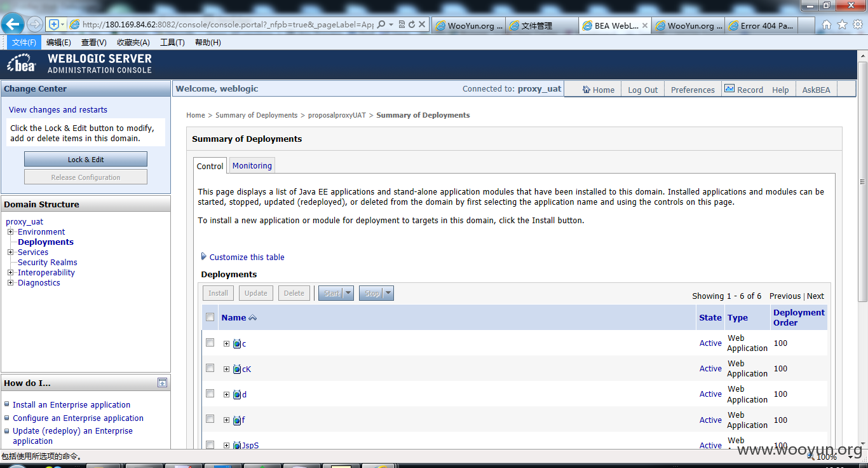Check the box for deployment f
This screenshot has height=468, width=868.
pyautogui.click(x=210, y=419)
